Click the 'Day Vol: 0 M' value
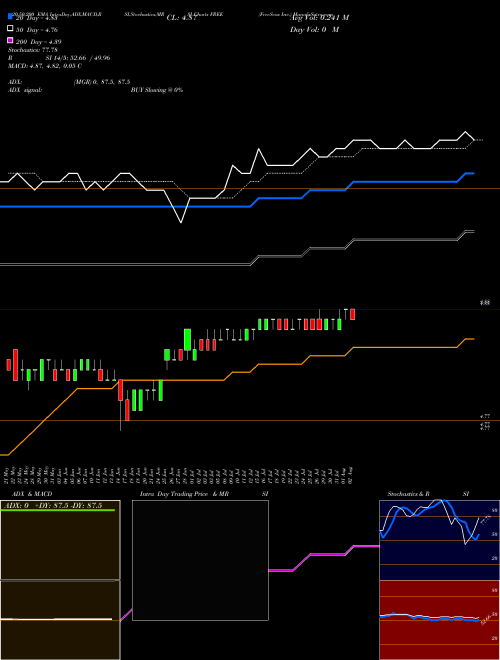Viewport: 500px width, 660px height. point(314,29)
